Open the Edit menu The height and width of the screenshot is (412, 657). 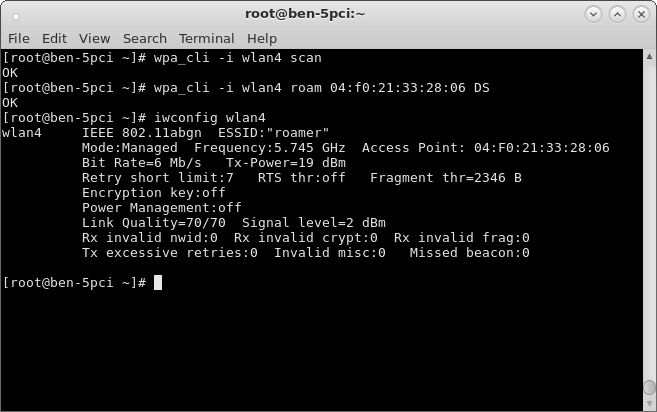pyautogui.click(x=54, y=39)
